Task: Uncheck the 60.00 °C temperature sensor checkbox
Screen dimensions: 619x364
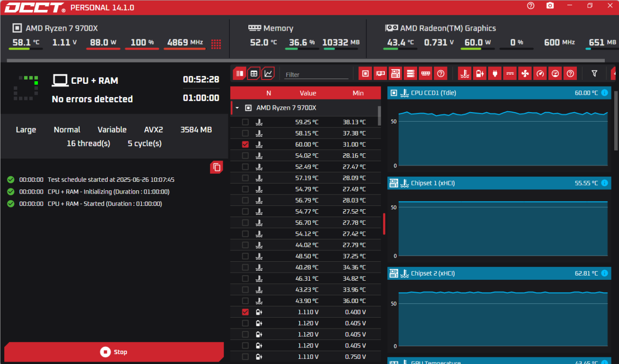Action: tap(245, 144)
